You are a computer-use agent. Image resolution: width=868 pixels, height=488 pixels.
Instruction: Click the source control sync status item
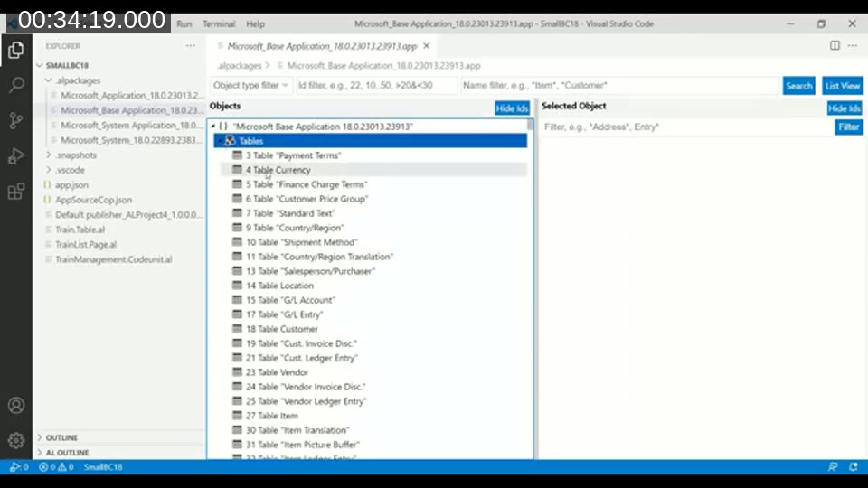coord(19,467)
